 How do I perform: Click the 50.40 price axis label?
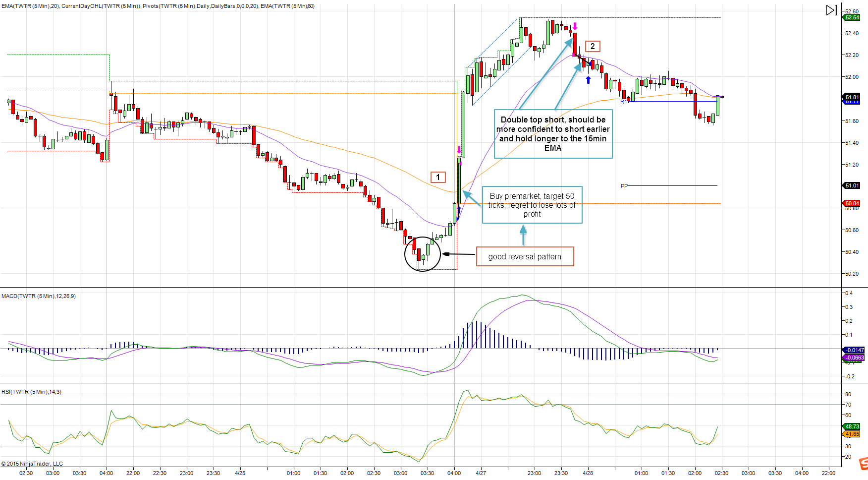point(852,252)
